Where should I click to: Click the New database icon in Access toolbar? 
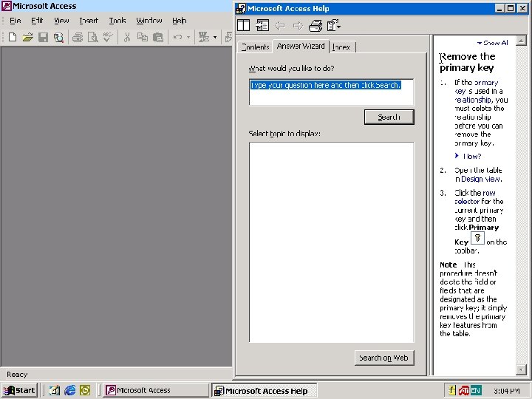click(13, 37)
